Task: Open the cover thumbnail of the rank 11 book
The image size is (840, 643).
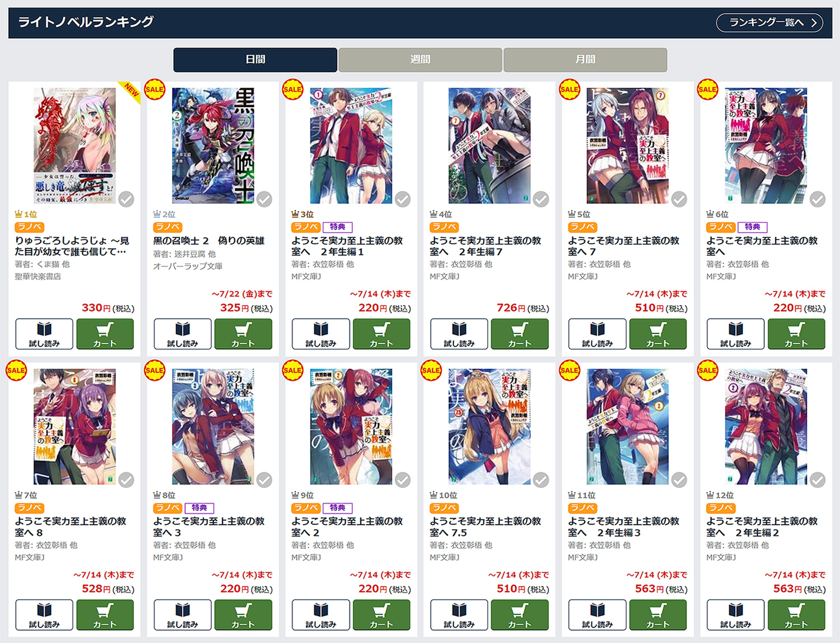Action: (x=627, y=426)
